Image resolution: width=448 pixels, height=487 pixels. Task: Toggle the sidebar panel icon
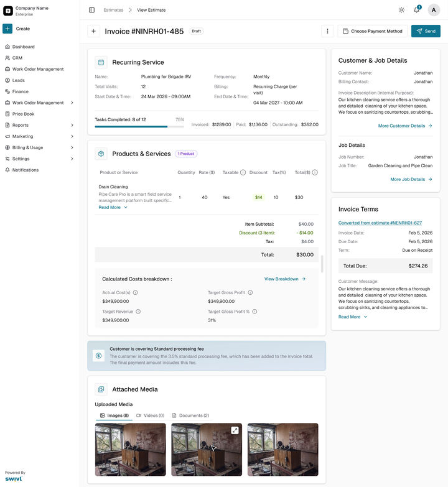point(91,10)
